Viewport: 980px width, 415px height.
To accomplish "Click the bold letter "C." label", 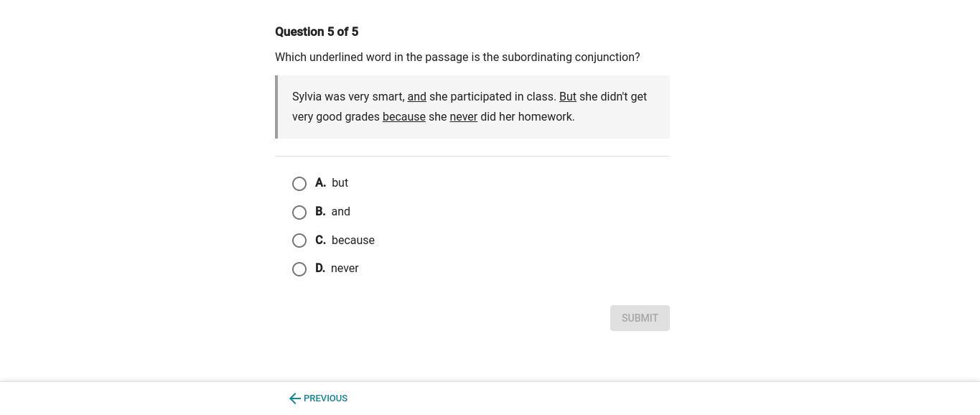I will coord(320,241).
